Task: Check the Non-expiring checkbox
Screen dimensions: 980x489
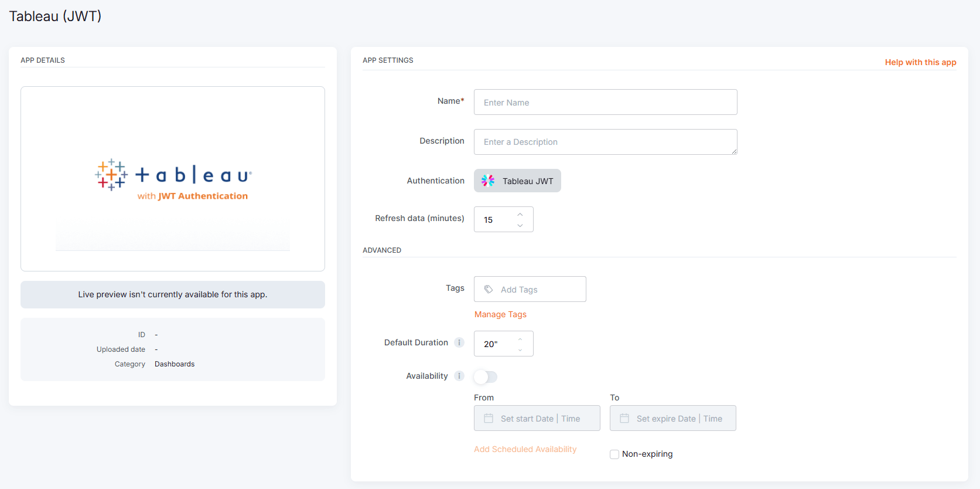Action: click(614, 454)
